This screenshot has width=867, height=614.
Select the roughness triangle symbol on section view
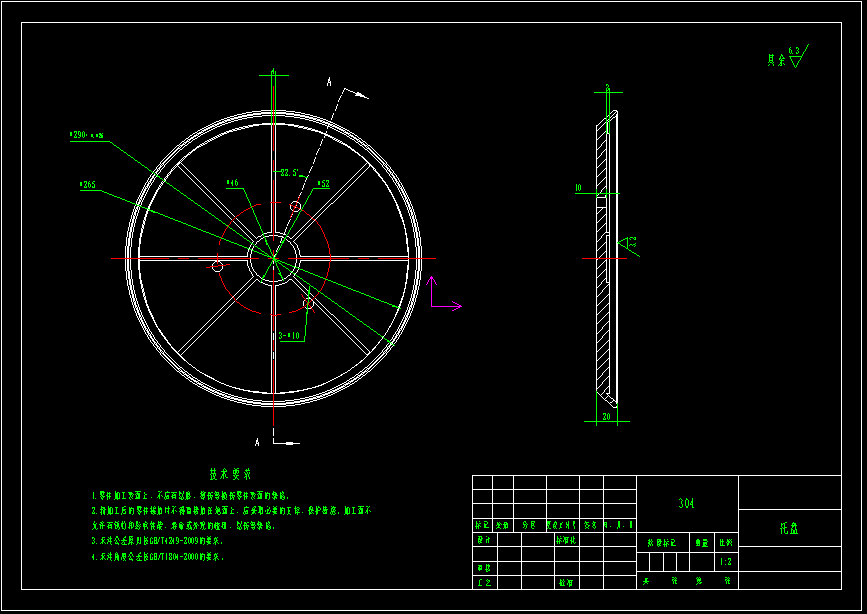click(629, 246)
